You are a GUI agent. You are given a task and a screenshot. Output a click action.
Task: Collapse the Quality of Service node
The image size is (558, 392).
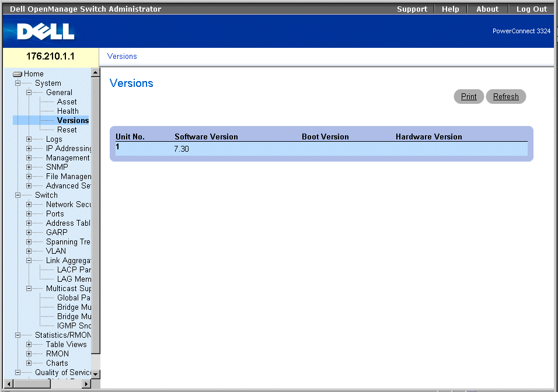(x=18, y=372)
